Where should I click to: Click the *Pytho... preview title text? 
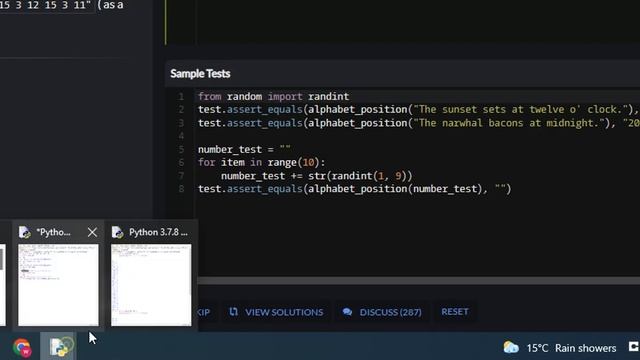pyautogui.click(x=53, y=232)
